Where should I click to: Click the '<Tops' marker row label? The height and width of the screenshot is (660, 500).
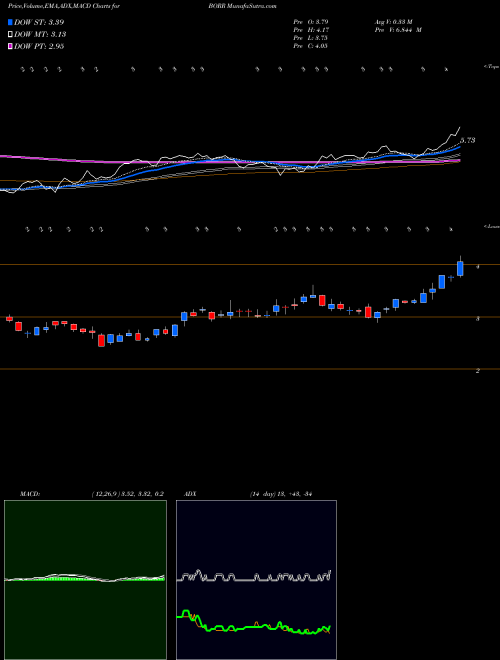coord(491,67)
